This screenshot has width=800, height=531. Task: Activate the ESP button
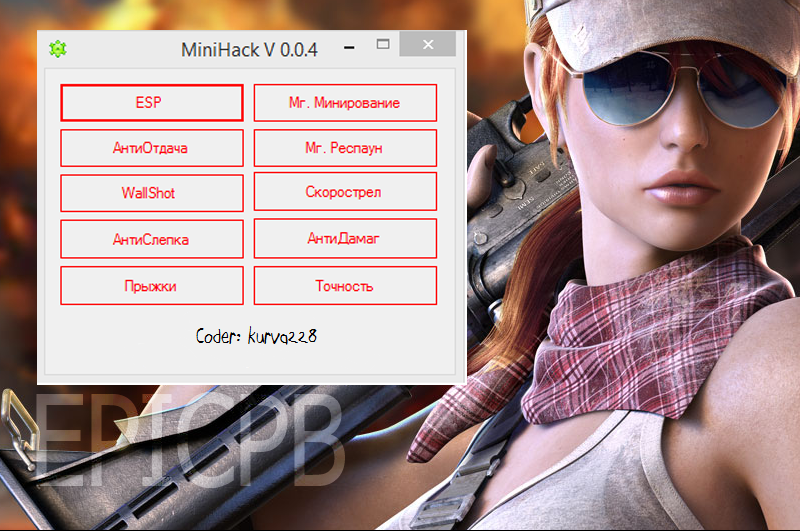click(152, 103)
